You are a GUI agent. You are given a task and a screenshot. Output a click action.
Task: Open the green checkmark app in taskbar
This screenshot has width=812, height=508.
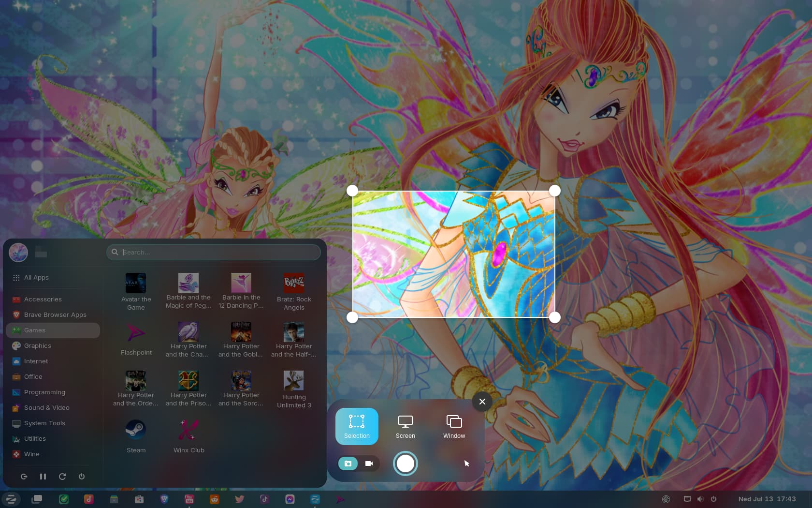click(x=64, y=499)
